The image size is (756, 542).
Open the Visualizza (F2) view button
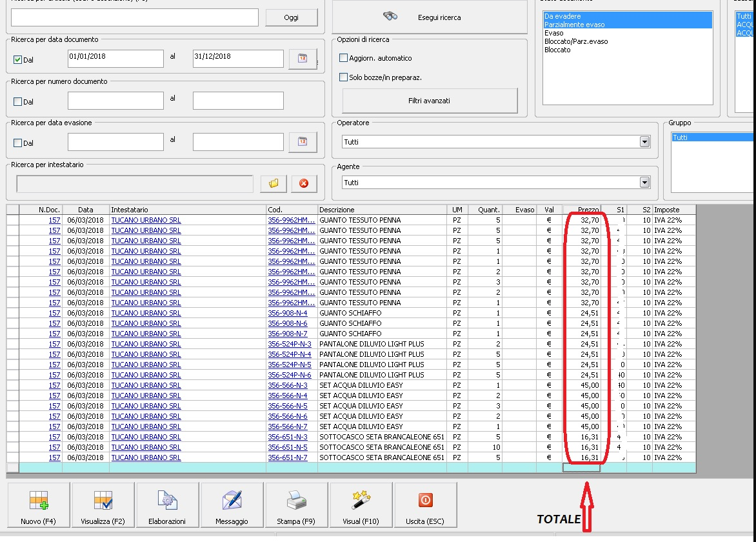103,505
